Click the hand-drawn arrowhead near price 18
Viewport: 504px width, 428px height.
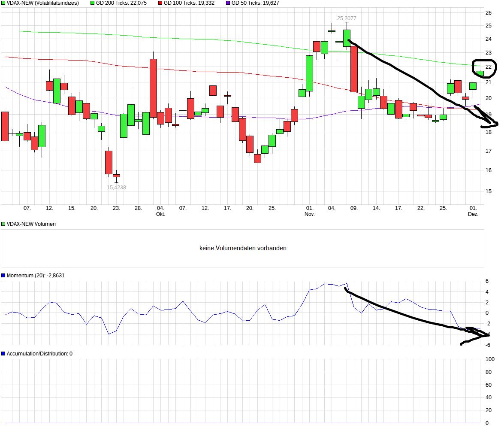pyautogui.click(x=489, y=124)
